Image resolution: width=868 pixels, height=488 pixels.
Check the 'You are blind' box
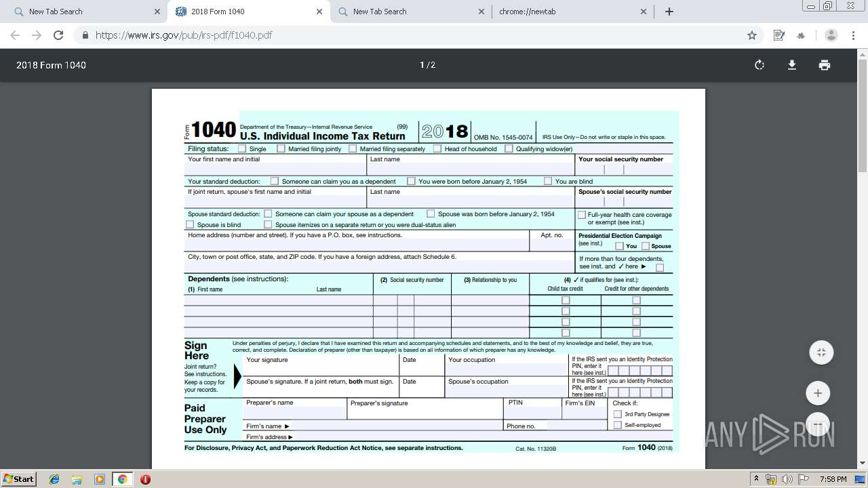click(548, 181)
